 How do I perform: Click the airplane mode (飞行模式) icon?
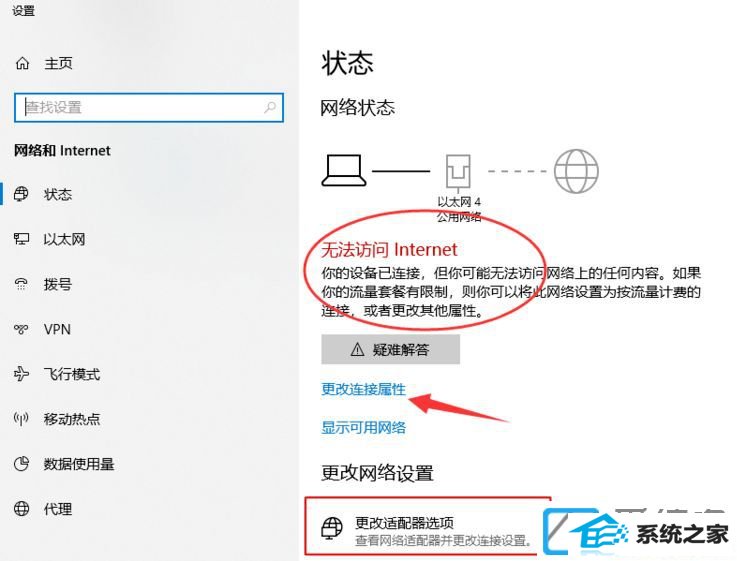pyautogui.click(x=21, y=374)
